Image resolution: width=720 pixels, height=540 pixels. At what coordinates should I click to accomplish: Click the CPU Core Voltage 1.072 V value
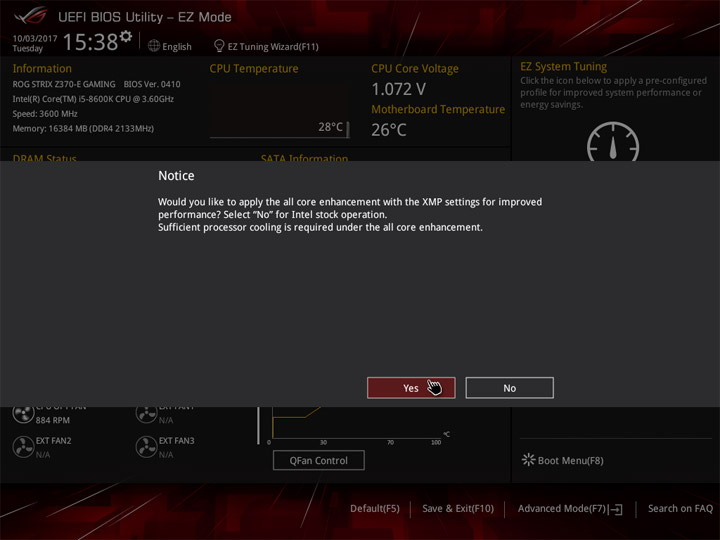399,89
